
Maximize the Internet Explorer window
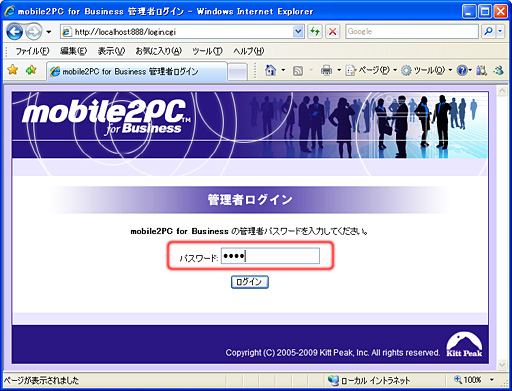[485, 12]
